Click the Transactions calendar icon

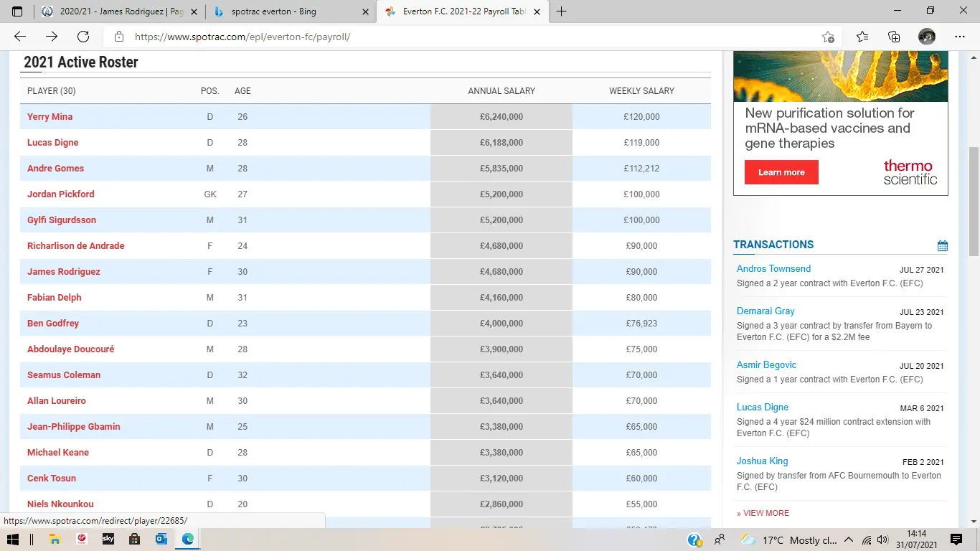[942, 245]
